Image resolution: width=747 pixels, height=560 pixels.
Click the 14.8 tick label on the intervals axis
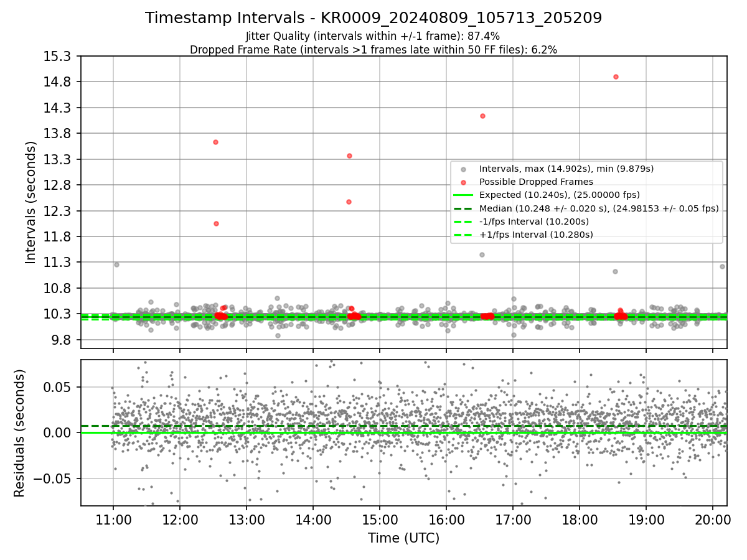point(59,82)
